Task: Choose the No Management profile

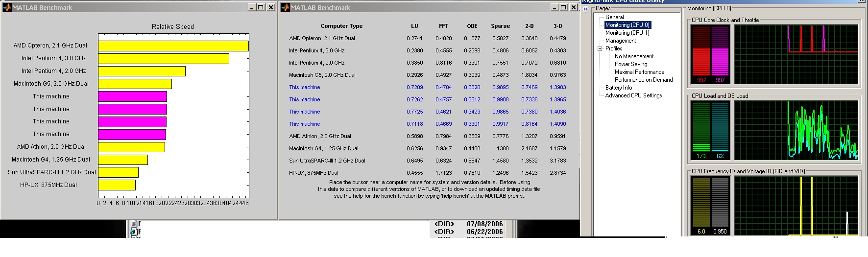Action: pos(634,56)
